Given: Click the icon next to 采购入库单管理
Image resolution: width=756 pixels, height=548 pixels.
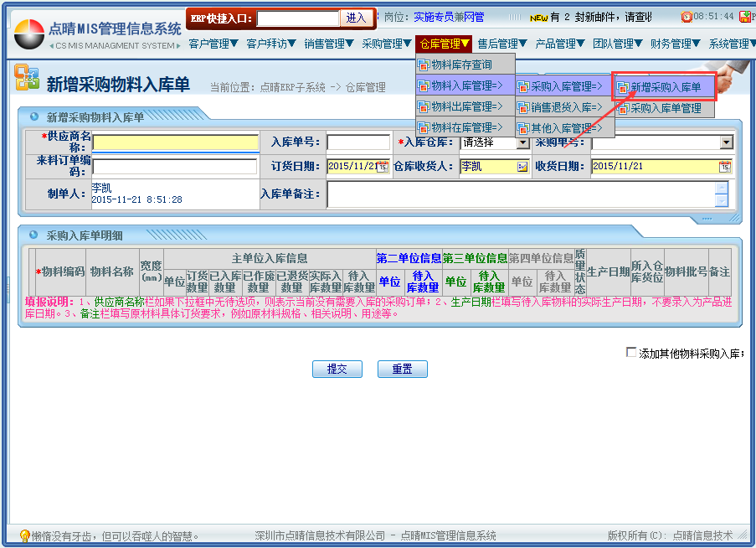Looking at the screenshot, I should (624, 109).
